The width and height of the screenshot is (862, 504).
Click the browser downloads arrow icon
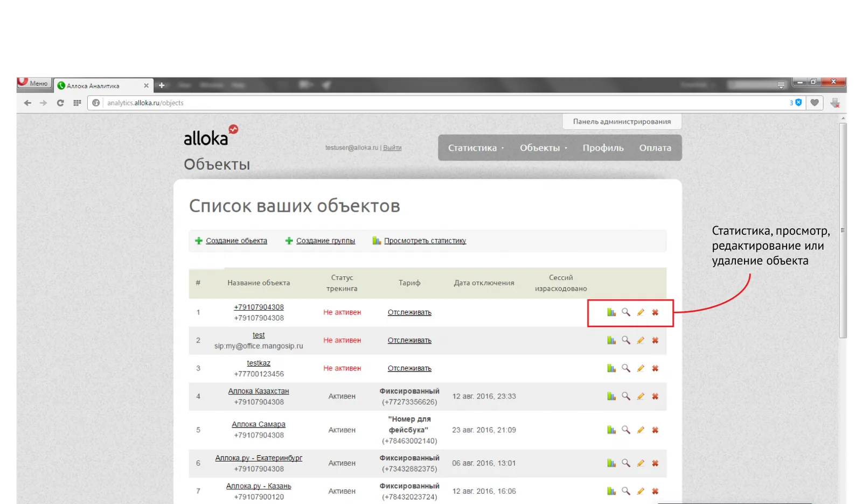835,103
